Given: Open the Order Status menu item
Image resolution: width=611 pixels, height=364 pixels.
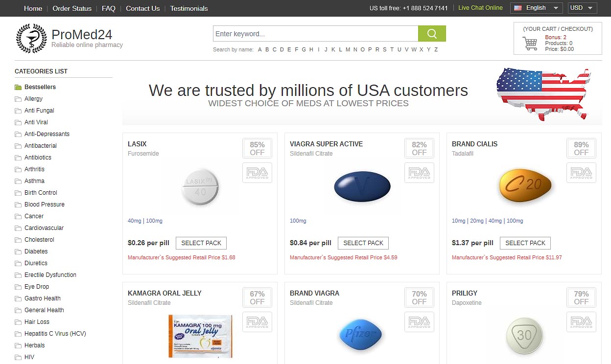Looking at the screenshot, I should coord(72,8).
